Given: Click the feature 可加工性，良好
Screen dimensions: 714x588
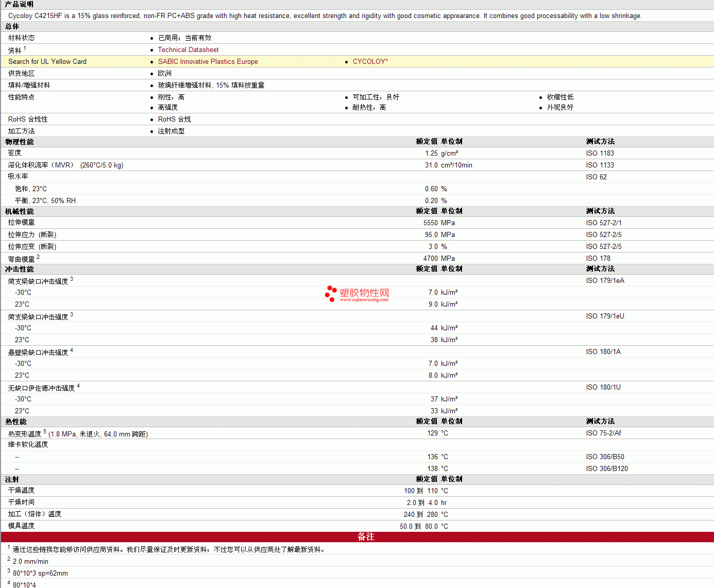Looking at the screenshot, I should pyautogui.click(x=376, y=97).
